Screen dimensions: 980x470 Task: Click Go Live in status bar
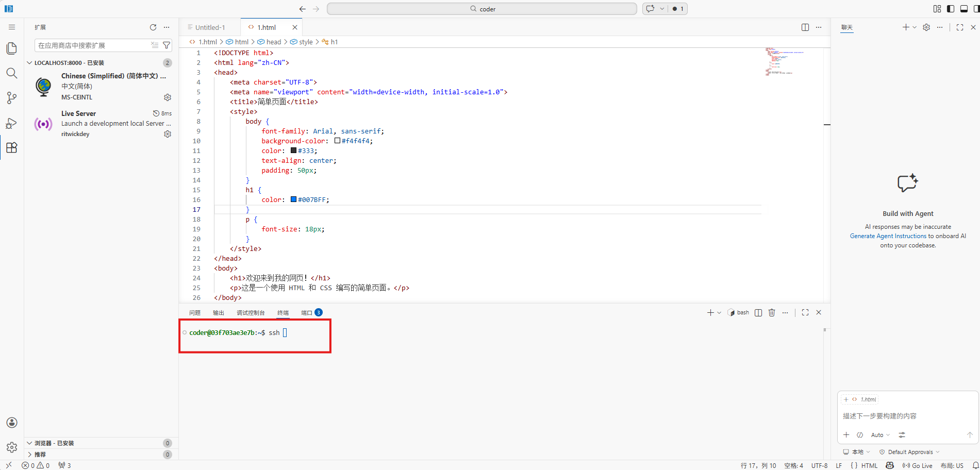918,465
